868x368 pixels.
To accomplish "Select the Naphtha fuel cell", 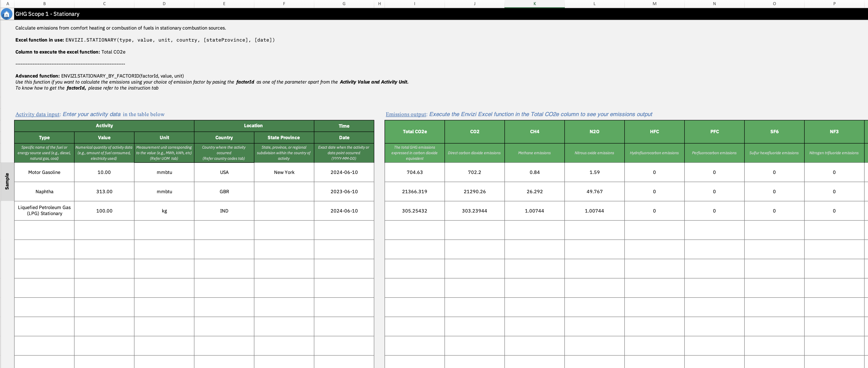I will coord(44,191).
